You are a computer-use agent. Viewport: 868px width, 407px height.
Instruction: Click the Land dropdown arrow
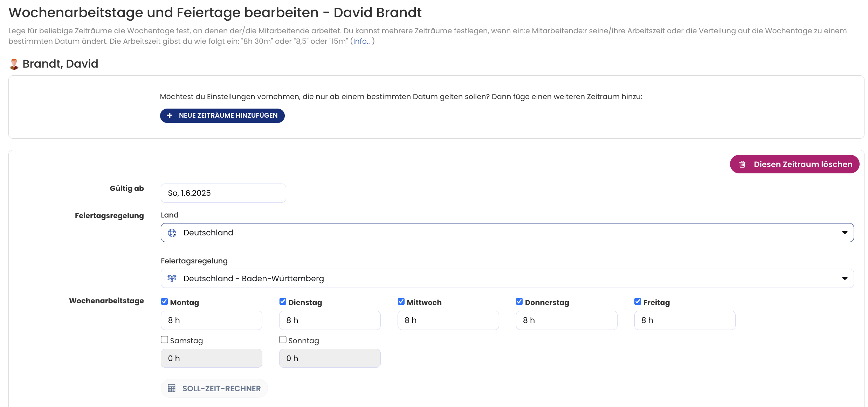[x=845, y=233]
